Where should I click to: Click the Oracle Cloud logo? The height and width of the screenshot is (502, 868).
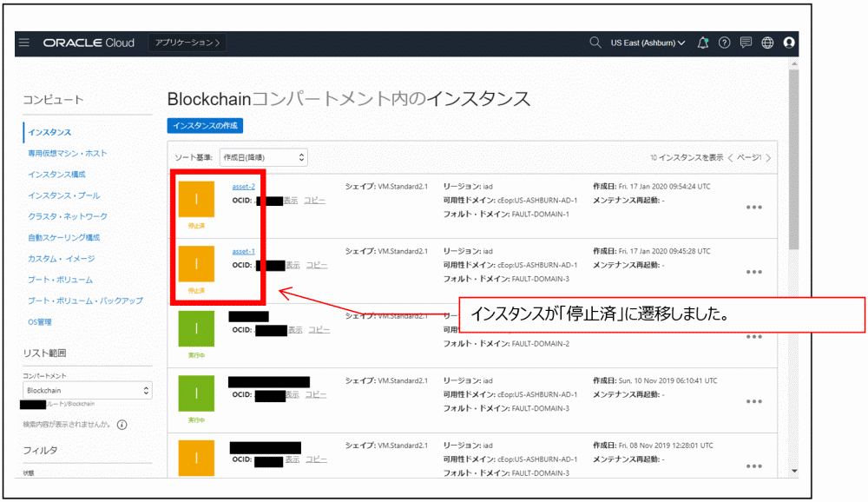click(x=89, y=43)
